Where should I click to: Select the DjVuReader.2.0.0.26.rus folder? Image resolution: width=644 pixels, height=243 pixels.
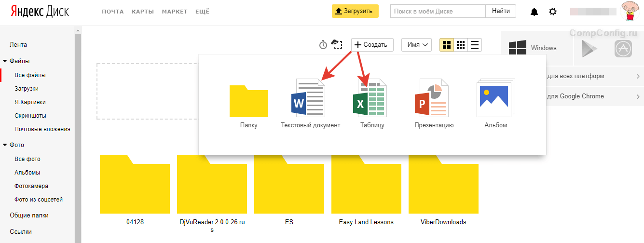coord(212,184)
